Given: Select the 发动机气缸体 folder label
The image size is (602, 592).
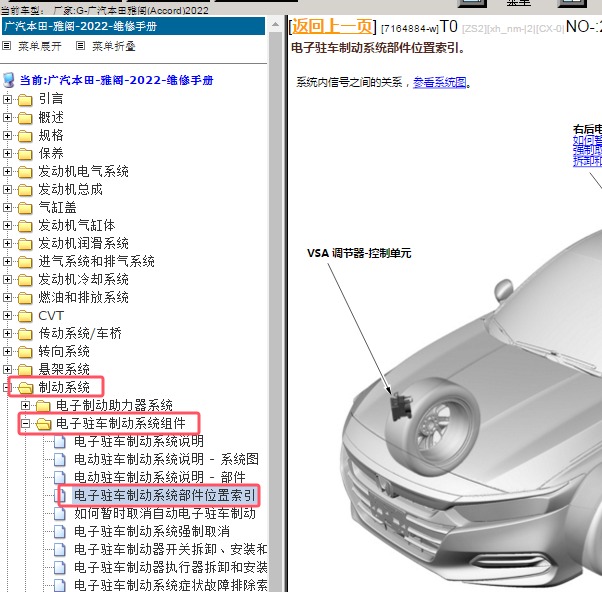Looking at the screenshot, I should pos(77,226).
